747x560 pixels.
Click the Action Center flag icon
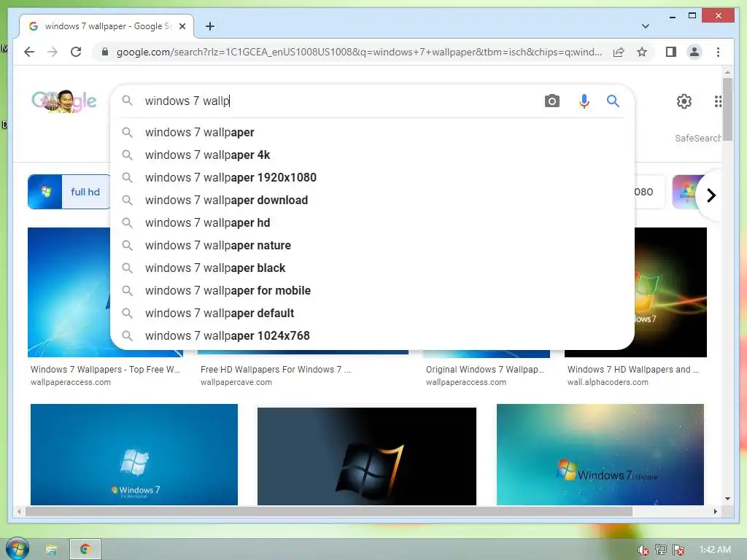coord(678,550)
